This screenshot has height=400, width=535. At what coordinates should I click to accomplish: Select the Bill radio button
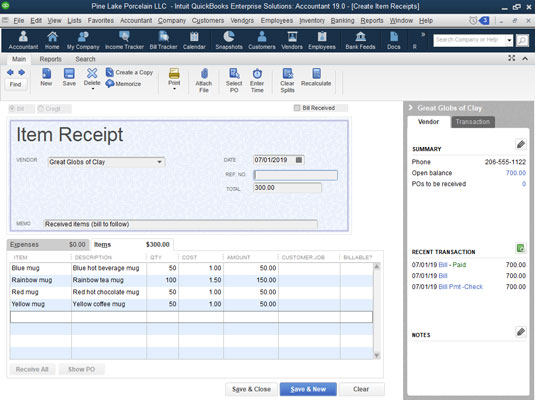(x=13, y=109)
